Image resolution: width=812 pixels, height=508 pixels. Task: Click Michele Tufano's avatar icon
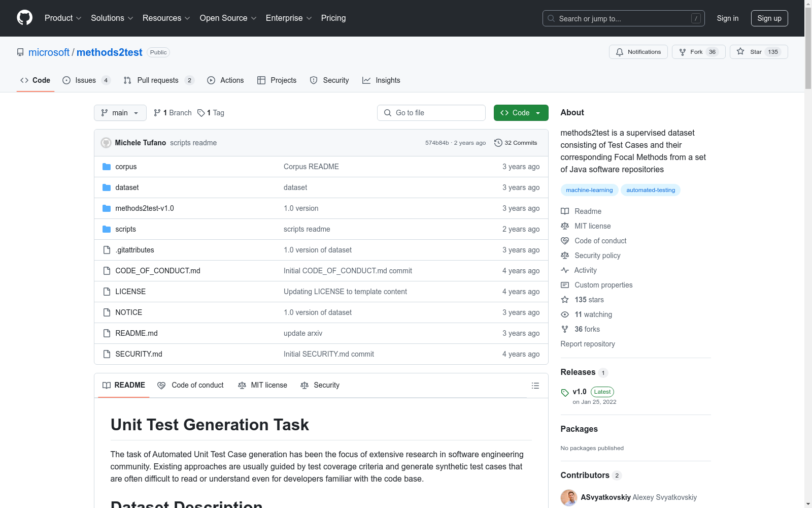click(106, 143)
